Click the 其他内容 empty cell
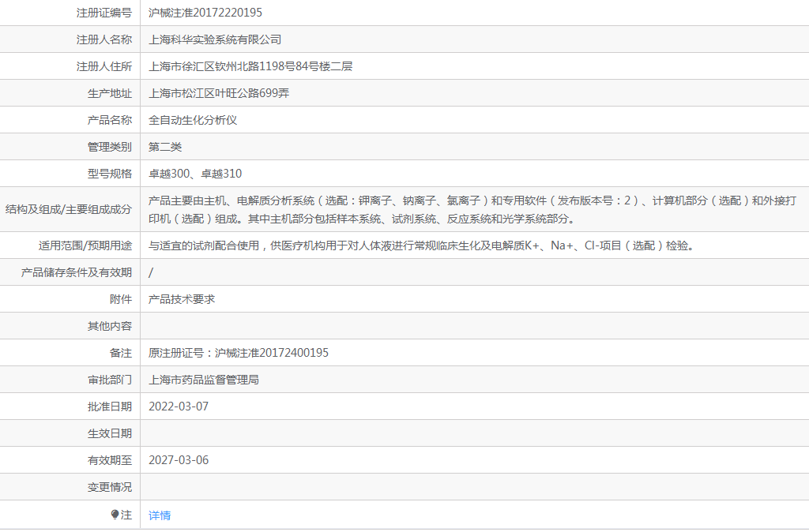 pos(316,325)
